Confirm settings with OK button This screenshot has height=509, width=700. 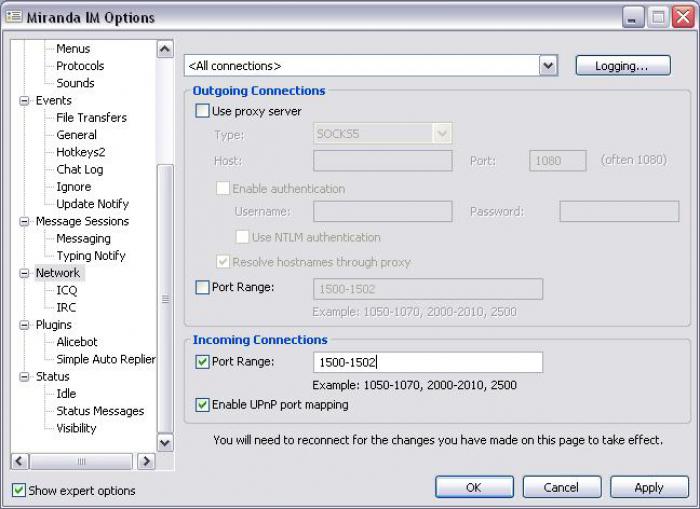pos(474,487)
